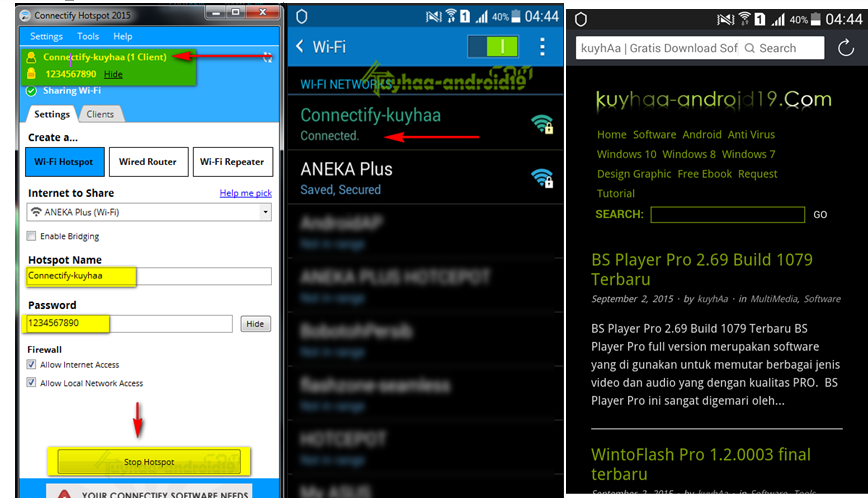Toggle Allow Local Network Access checkbox
868x498 pixels.
coord(32,383)
